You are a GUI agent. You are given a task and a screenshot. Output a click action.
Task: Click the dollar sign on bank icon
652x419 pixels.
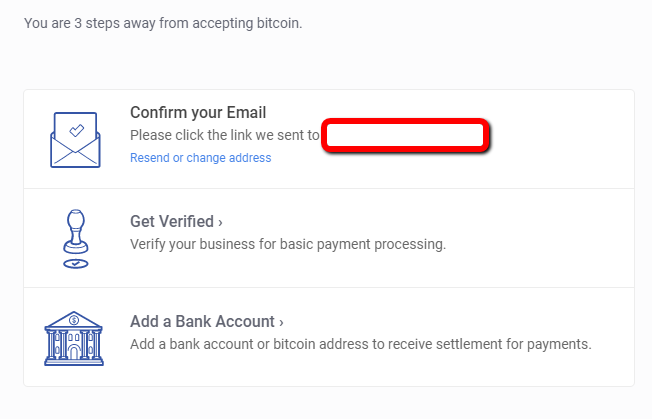(74, 320)
